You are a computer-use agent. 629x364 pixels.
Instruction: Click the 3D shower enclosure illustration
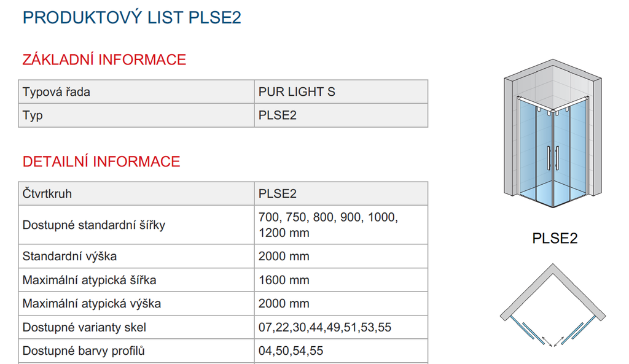553,133
